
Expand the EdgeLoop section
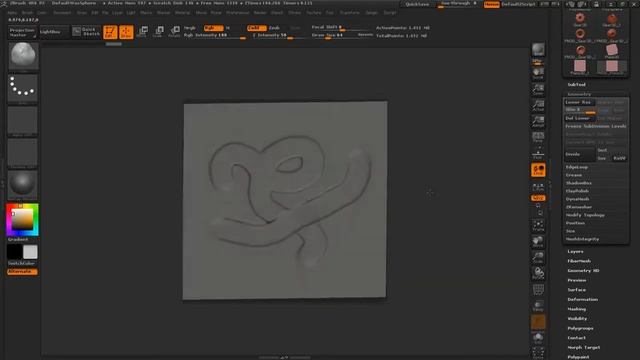point(577,167)
